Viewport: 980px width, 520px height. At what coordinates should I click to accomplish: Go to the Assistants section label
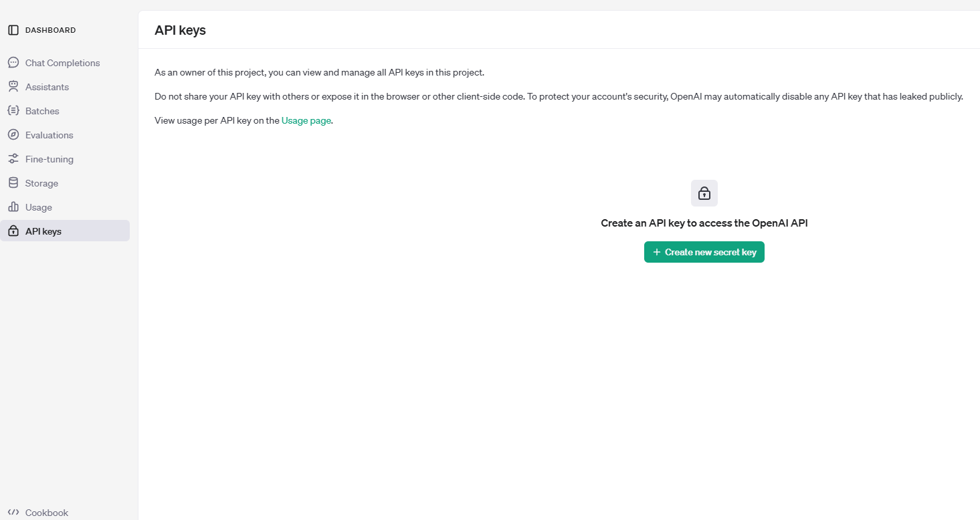point(47,87)
